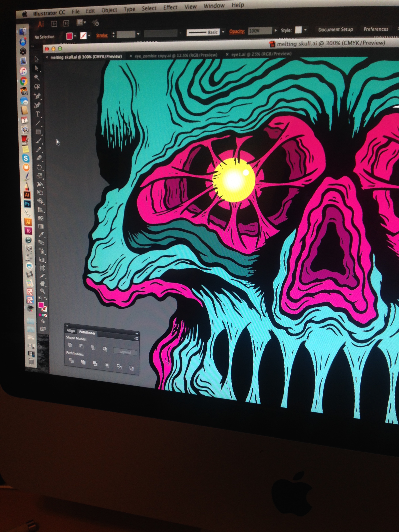Open the Window menu
Screen dimensions: 399x532
pos(214,6)
